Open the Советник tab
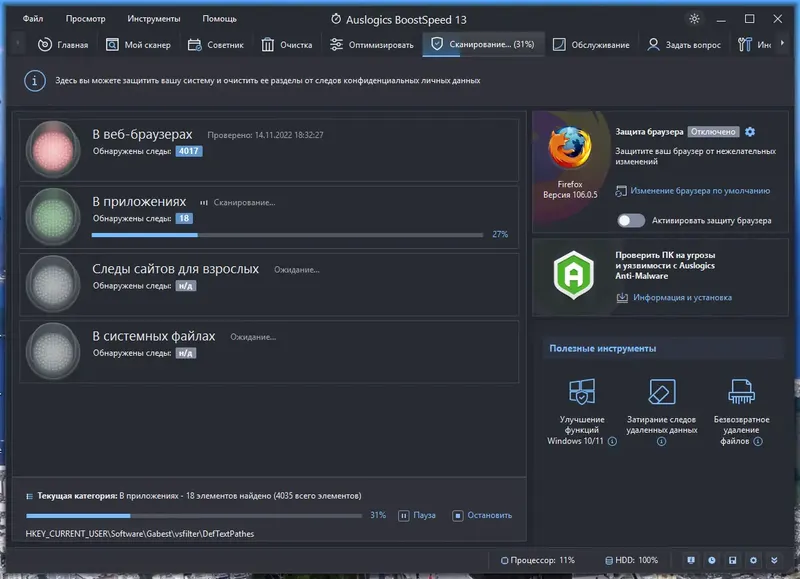This screenshot has width=800, height=579. [216, 45]
